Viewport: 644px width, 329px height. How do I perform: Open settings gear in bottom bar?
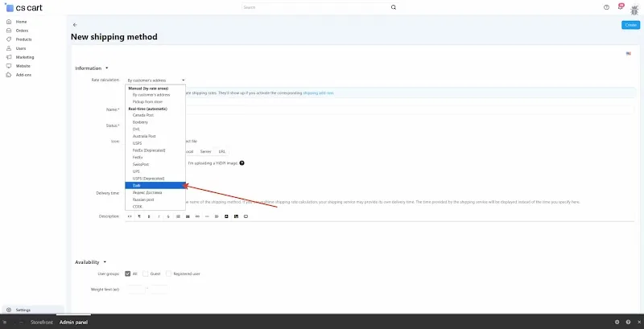click(x=617, y=323)
